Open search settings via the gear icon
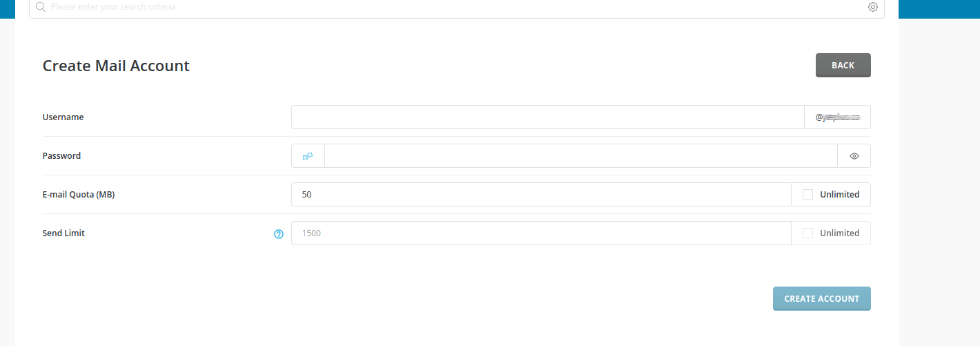This screenshot has height=346, width=980. (x=873, y=7)
